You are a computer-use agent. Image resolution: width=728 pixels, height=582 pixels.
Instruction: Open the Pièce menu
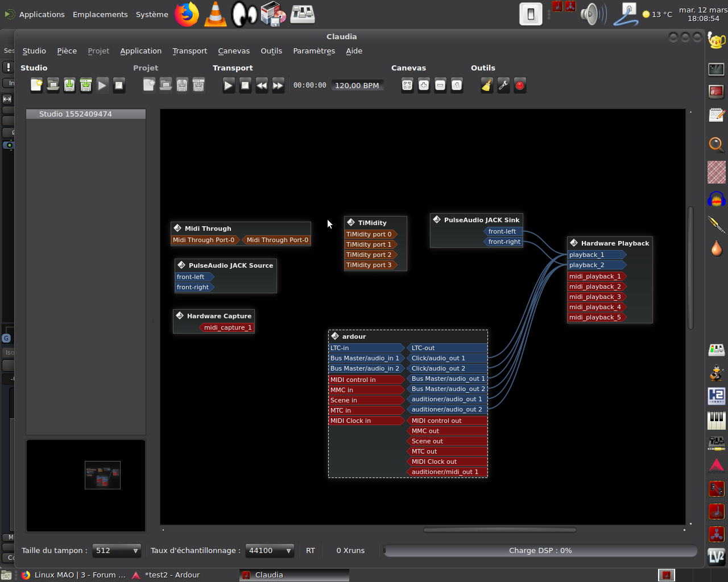coord(67,51)
